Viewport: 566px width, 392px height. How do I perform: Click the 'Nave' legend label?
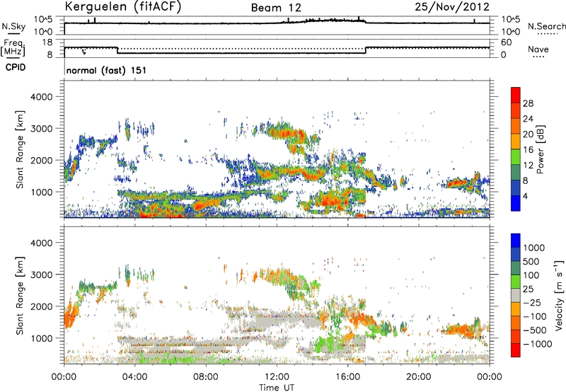[538, 49]
